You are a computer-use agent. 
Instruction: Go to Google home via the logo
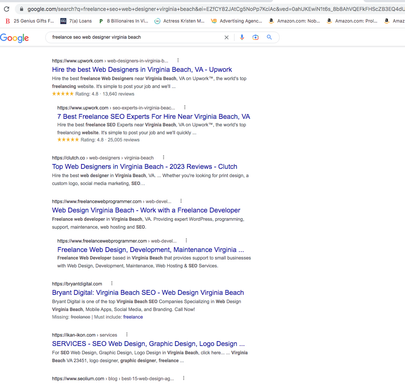(14, 38)
